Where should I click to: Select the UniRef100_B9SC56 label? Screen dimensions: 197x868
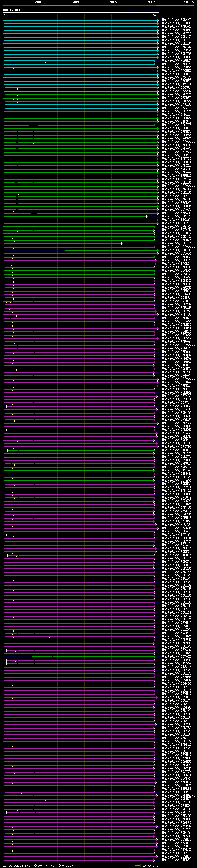click(x=177, y=50)
